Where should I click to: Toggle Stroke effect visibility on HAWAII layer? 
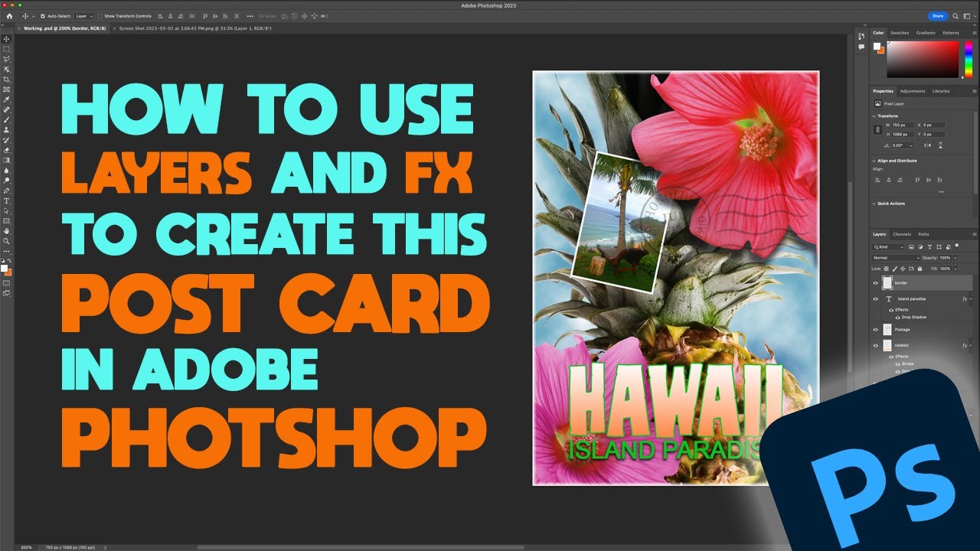[898, 364]
